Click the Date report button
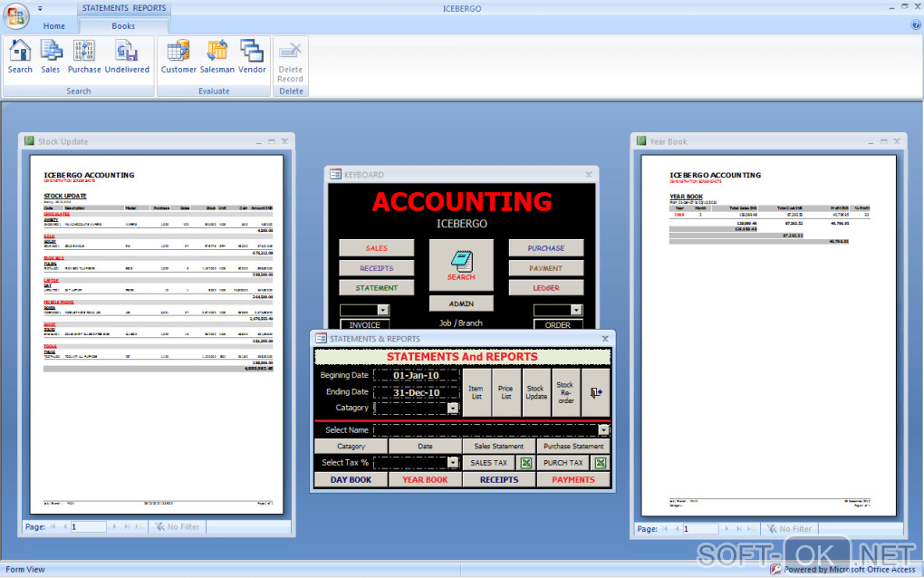924x578 pixels. click(425, 446)
